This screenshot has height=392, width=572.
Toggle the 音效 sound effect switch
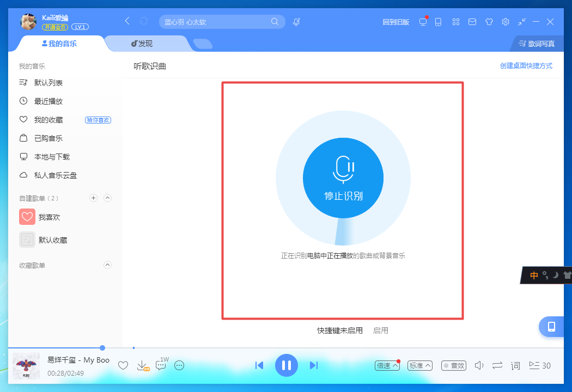click(x=453, y=365)
